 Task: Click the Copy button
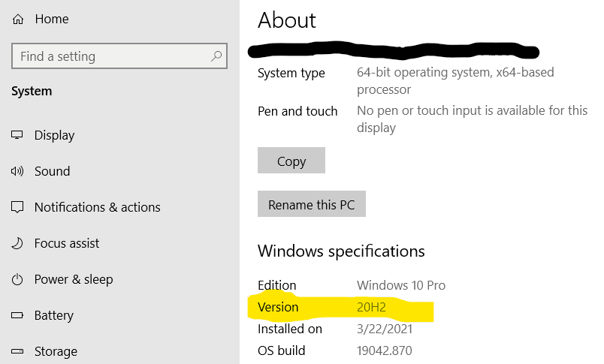coord(291,161)
